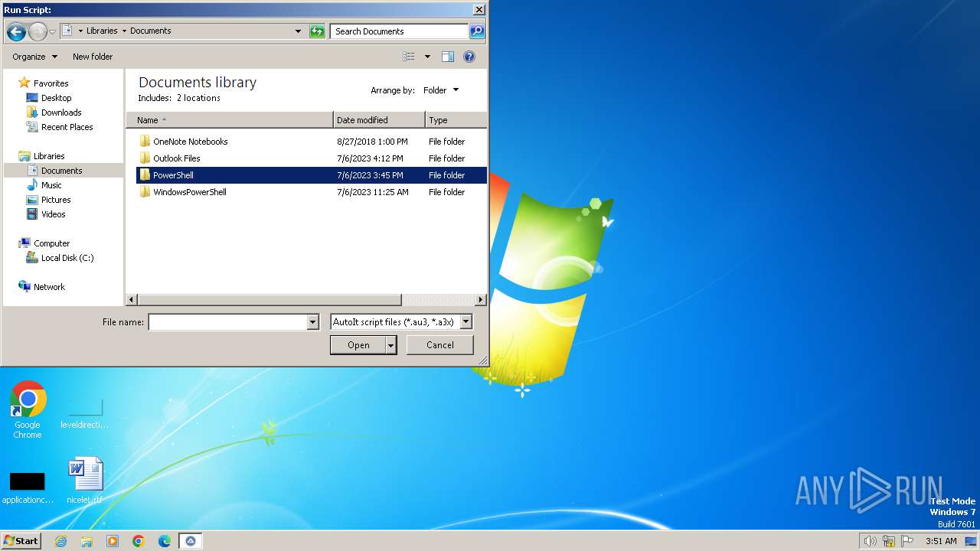Select the leveldirecti... desktop icon
Viewport: 980px width, 551px height.
point(85,413)
